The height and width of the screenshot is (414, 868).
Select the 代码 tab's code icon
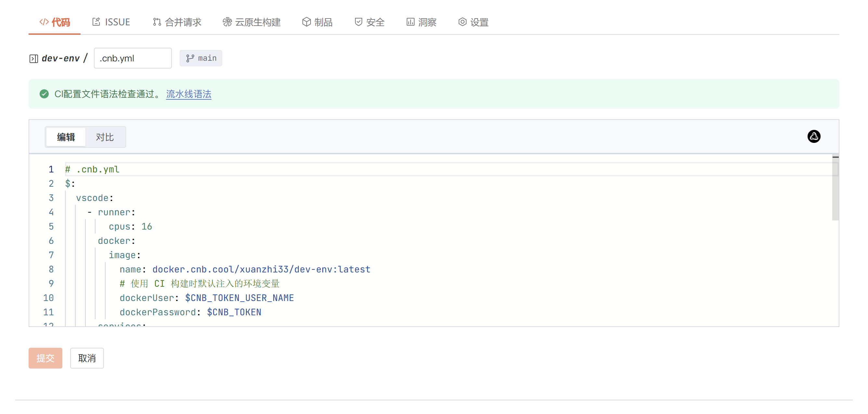[44, 22]
